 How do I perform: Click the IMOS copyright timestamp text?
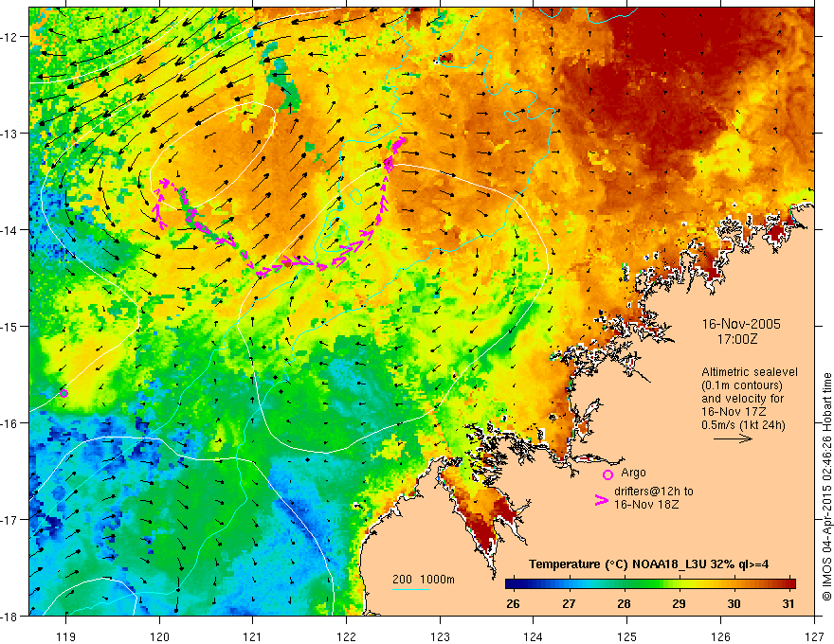pyautogui.click(x=826, y=487)
